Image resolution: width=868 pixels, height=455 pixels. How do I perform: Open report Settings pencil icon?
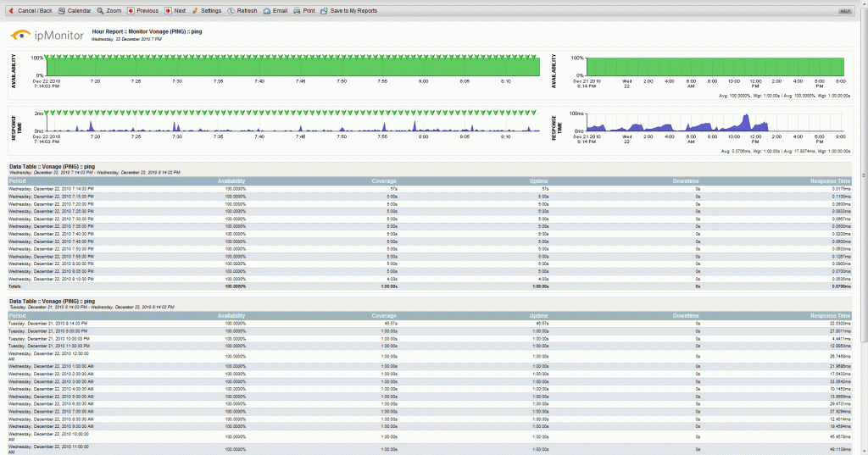195,10
